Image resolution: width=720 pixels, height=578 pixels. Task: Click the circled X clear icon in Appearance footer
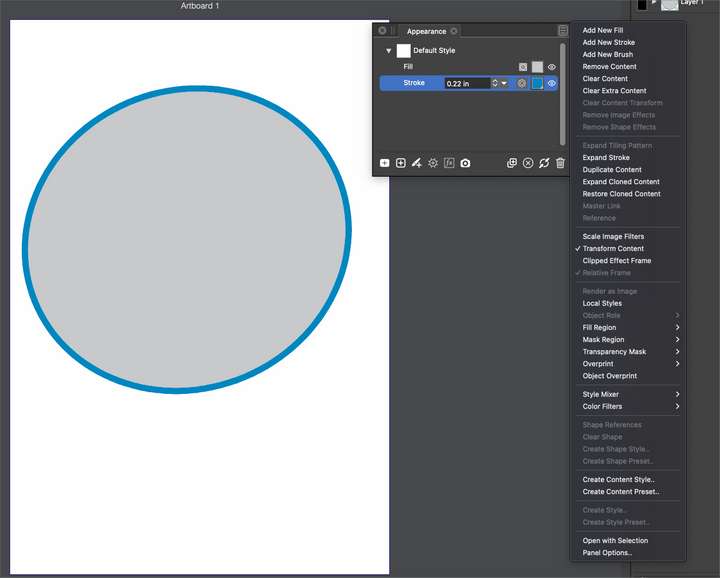tap(528, 163)
